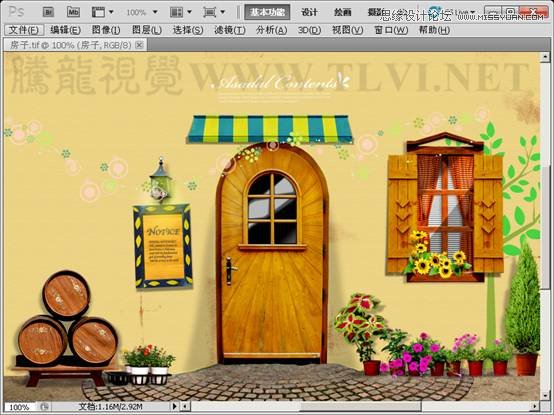This screenshot has width=554, height=415.
Task: Switch to the 设计 workspace
Action: pos(309,12)
